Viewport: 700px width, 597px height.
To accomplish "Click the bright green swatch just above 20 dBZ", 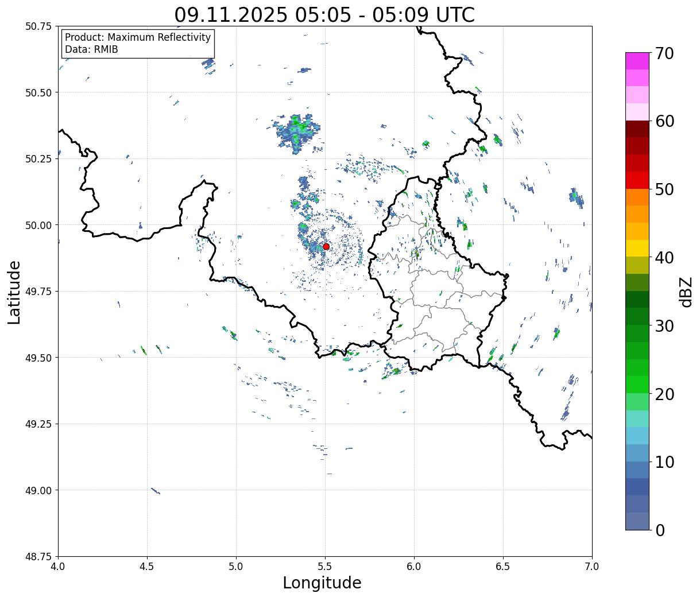I will pos(637,385).
